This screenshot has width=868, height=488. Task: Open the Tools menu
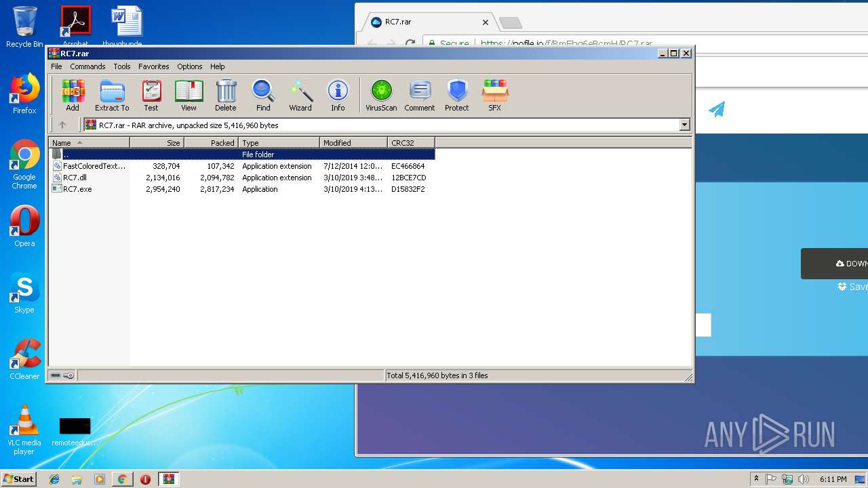pos(122,66)
